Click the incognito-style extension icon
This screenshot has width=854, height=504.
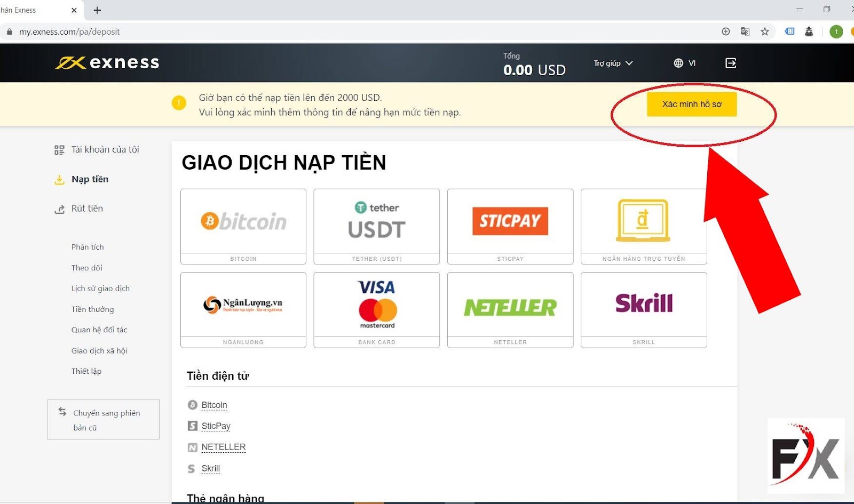tap(809, 31)
